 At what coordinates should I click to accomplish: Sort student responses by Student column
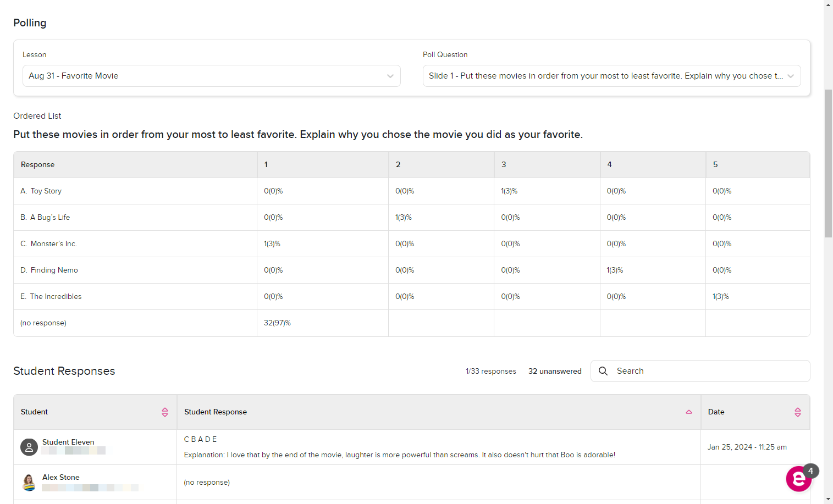(x=165, y=412)
